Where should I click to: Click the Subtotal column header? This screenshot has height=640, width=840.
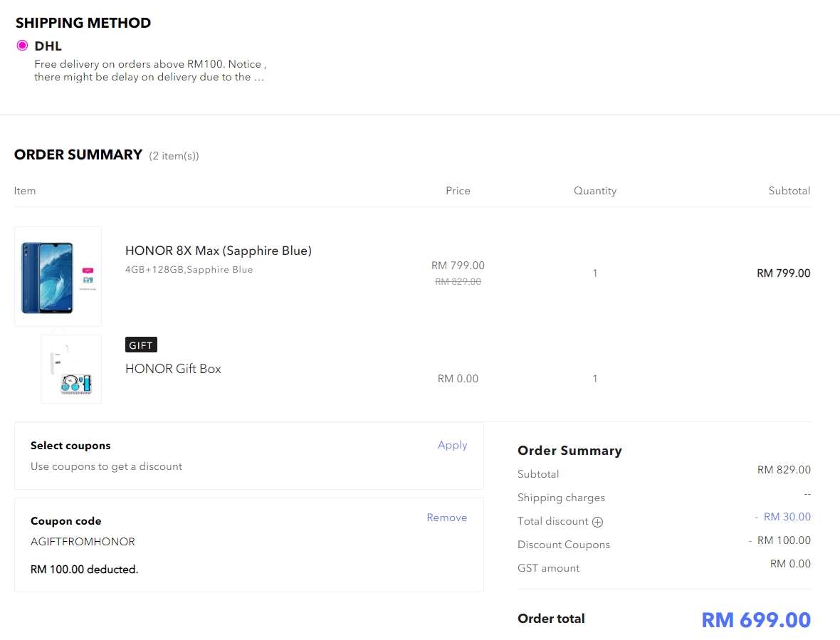(789, 191)
